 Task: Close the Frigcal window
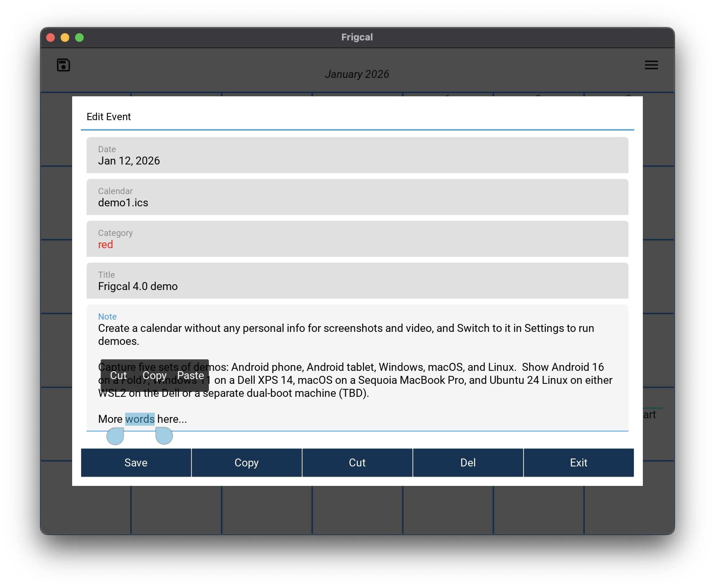pyautogui.click(x=51, y=38)
